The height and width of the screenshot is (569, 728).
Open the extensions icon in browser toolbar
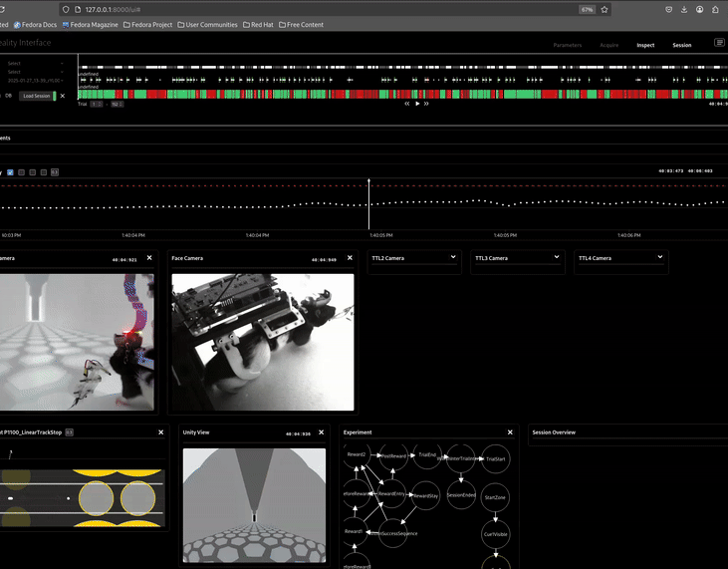click(x=715, y=9)
